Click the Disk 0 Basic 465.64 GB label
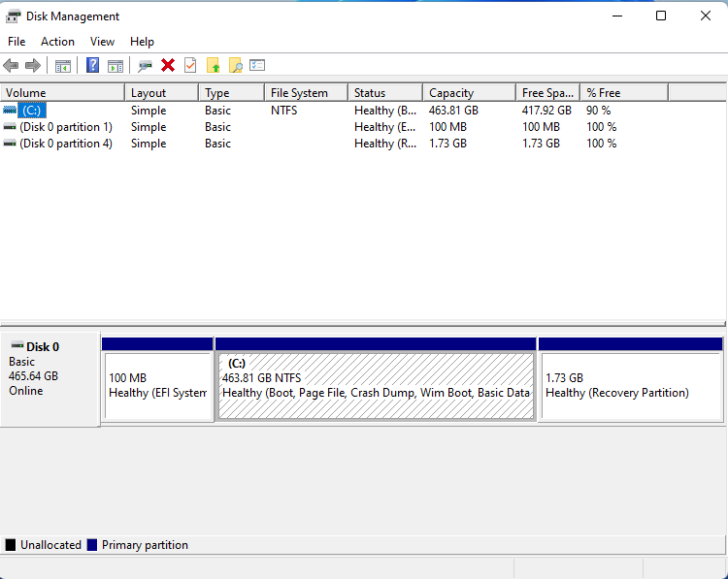Image resolution: width=728 pixels, height=579 pixels. 50,378
